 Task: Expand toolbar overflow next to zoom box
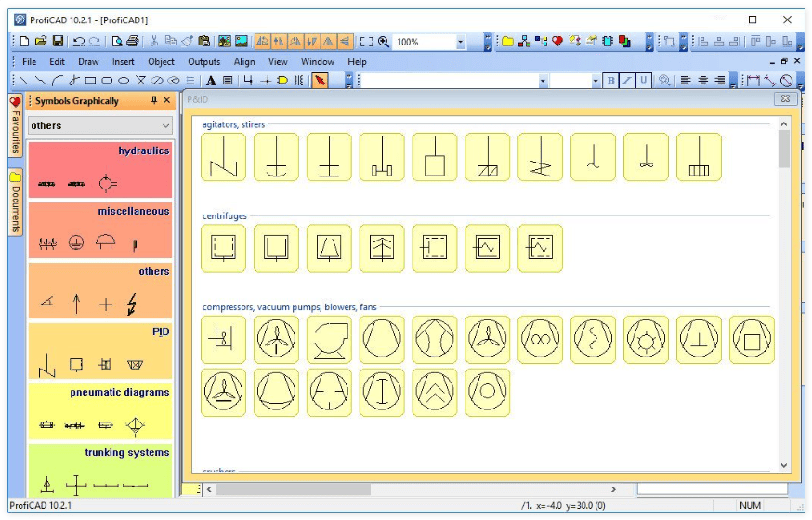point(488,43)
